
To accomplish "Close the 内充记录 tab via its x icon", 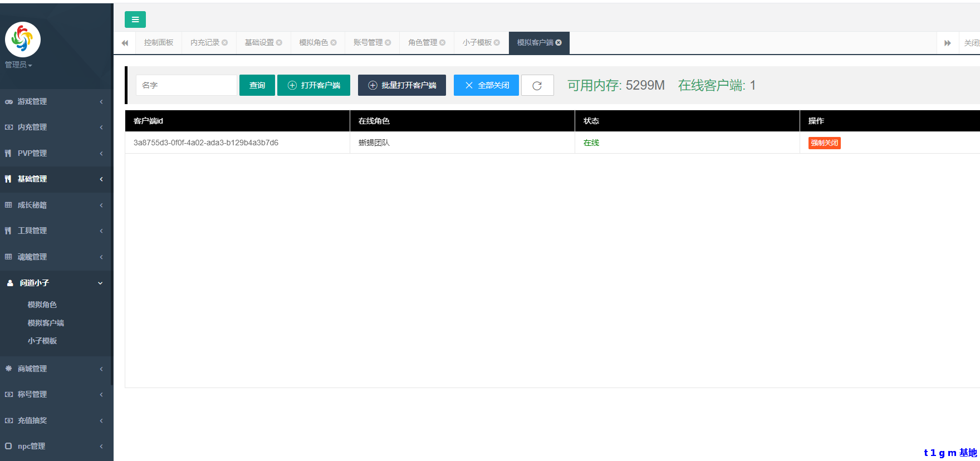I will pyautogui.click(x=225, y=43).
